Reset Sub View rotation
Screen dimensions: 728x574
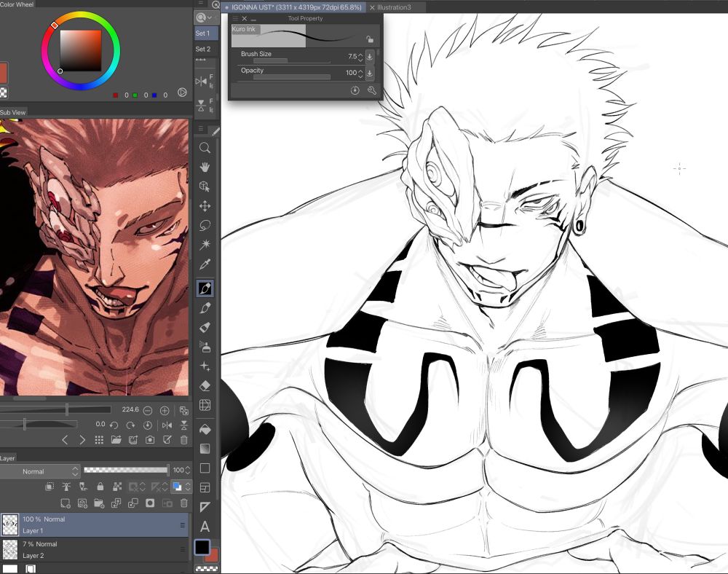148,425
